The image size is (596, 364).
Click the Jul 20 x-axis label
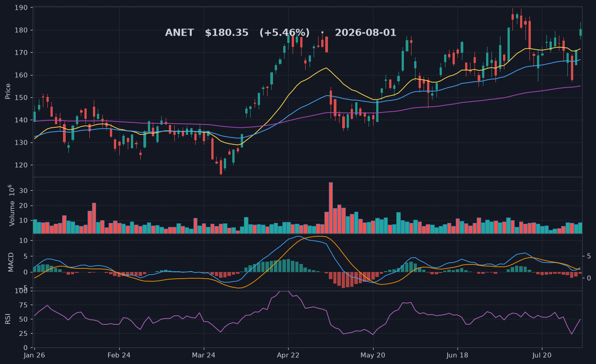click(x=542, y=356)
